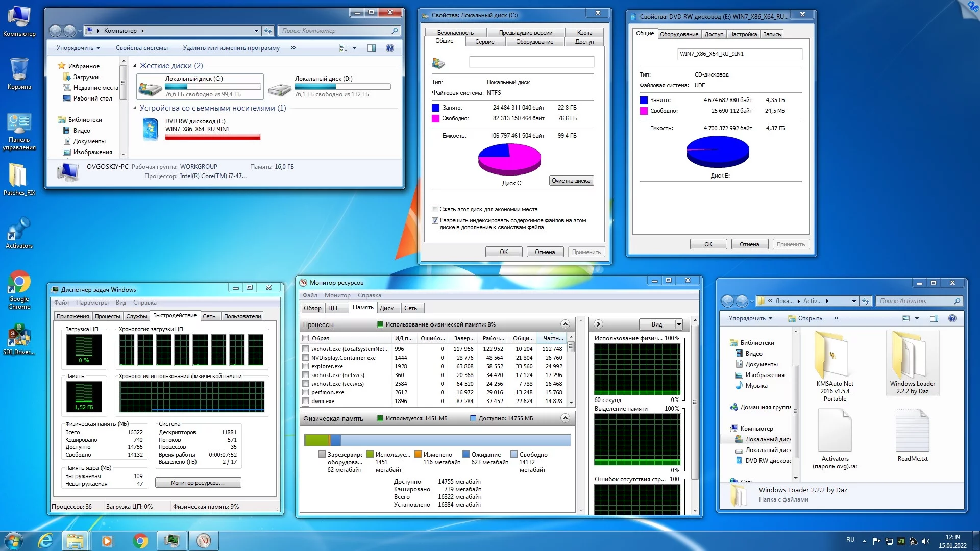
Task: Open Internet Explorer from the taskbar
Action: (45, 540)
